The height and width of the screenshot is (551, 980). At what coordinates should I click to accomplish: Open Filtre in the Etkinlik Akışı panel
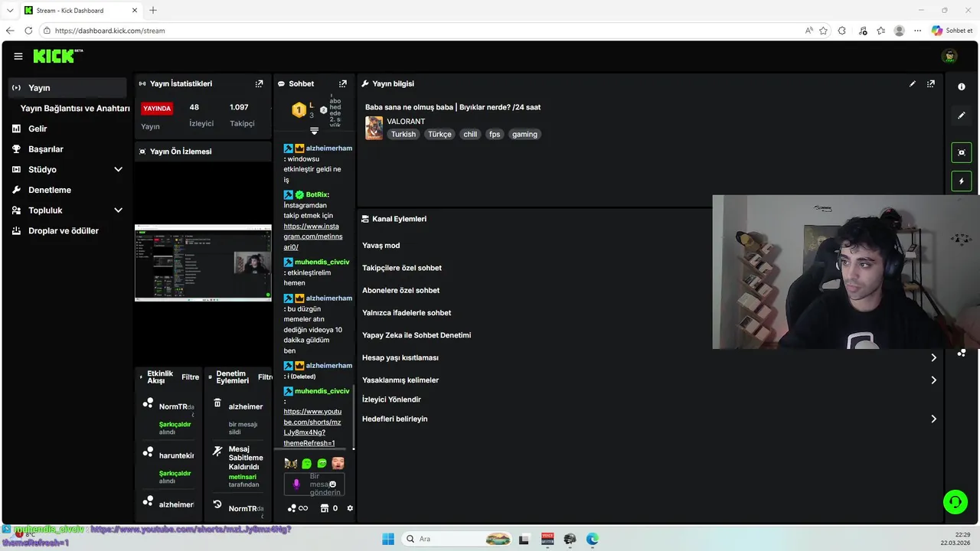(x=190, y=377)
